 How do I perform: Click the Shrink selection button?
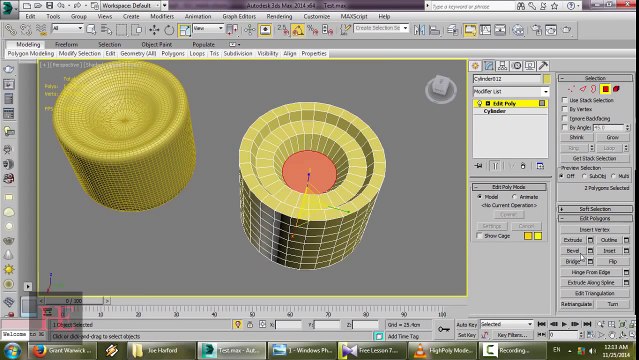(576, 137)
